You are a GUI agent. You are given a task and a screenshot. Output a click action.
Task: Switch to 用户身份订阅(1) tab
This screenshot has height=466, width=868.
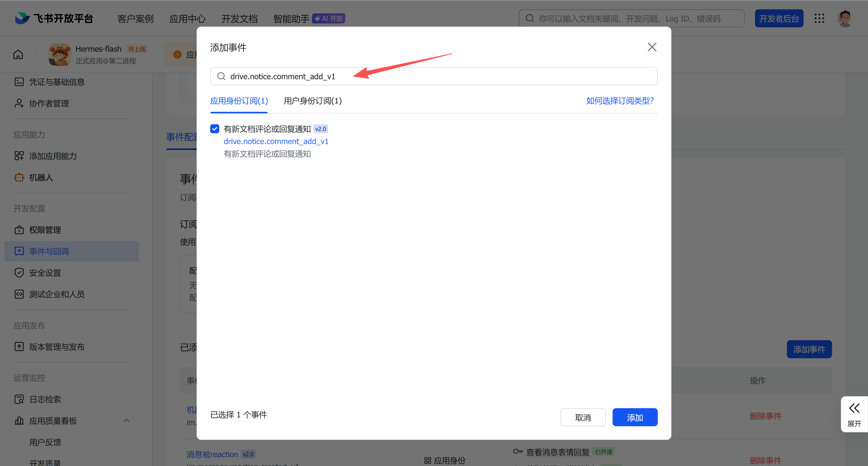312,101
